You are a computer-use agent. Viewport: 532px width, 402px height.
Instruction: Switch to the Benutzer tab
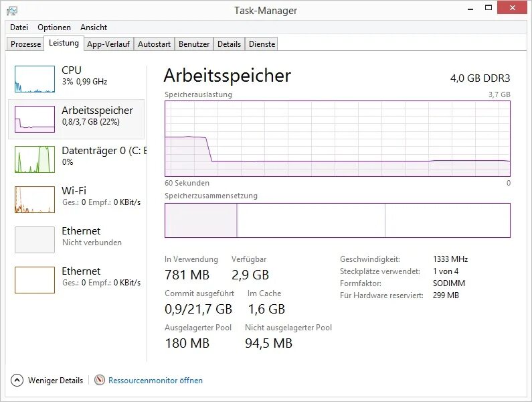194,44
